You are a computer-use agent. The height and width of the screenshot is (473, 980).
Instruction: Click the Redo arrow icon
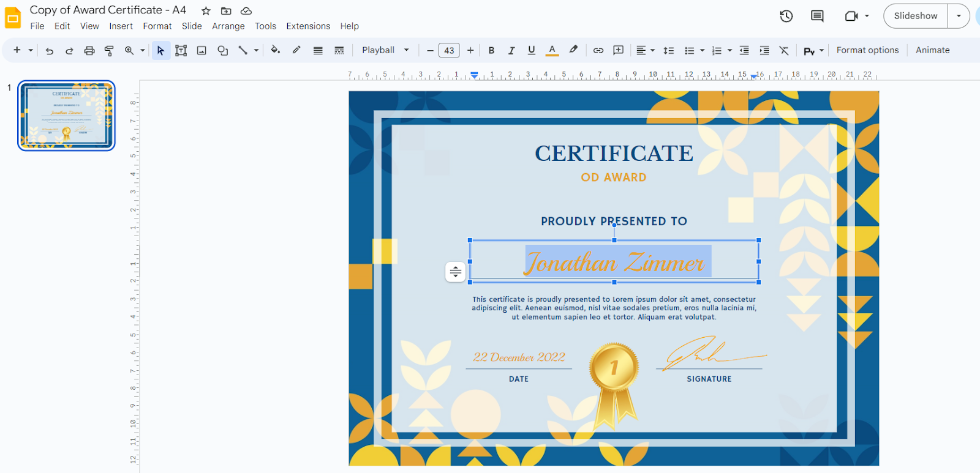pyautogui.click(x=69, y=51)
